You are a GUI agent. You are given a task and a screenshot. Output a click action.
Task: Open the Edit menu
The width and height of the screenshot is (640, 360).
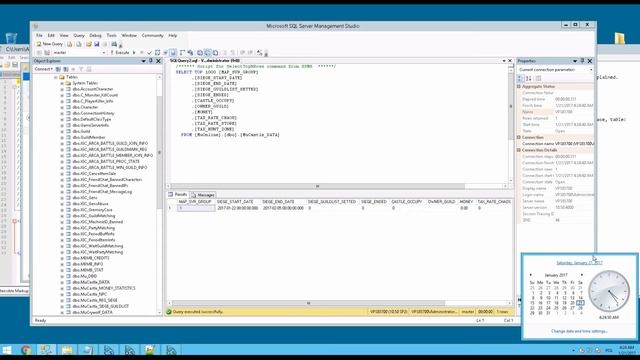point(51,36)
